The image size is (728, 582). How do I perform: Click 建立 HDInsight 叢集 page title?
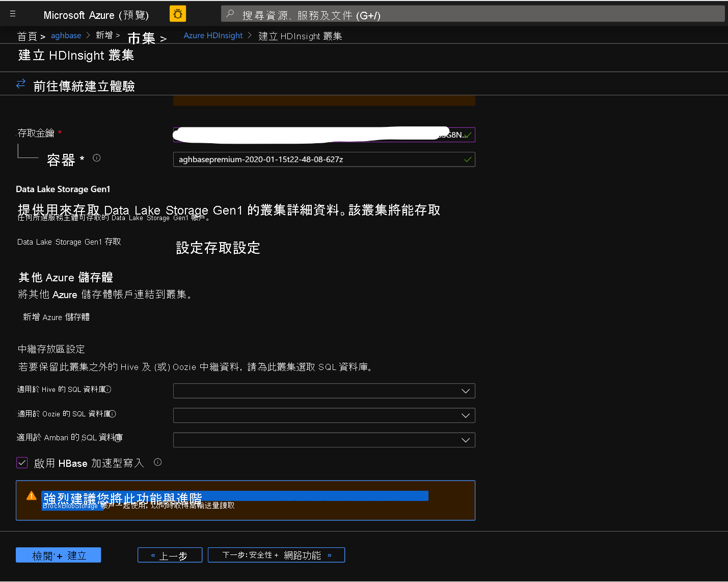76,55
